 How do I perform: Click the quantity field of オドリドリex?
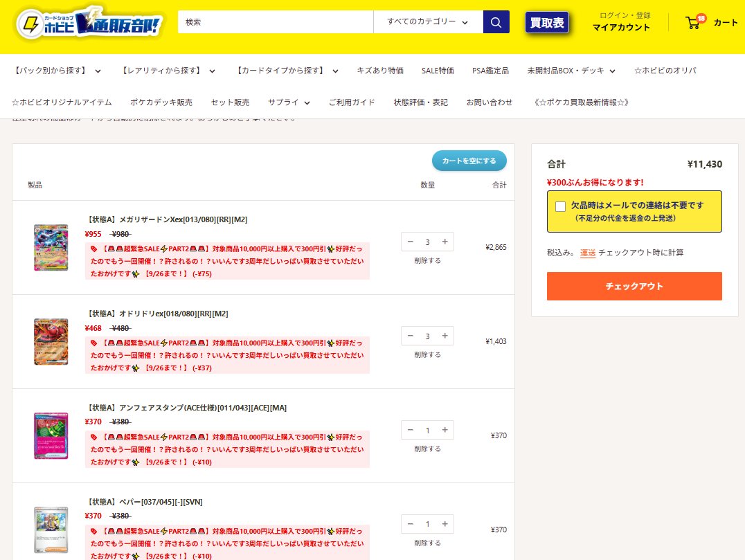tap(428, 336)
